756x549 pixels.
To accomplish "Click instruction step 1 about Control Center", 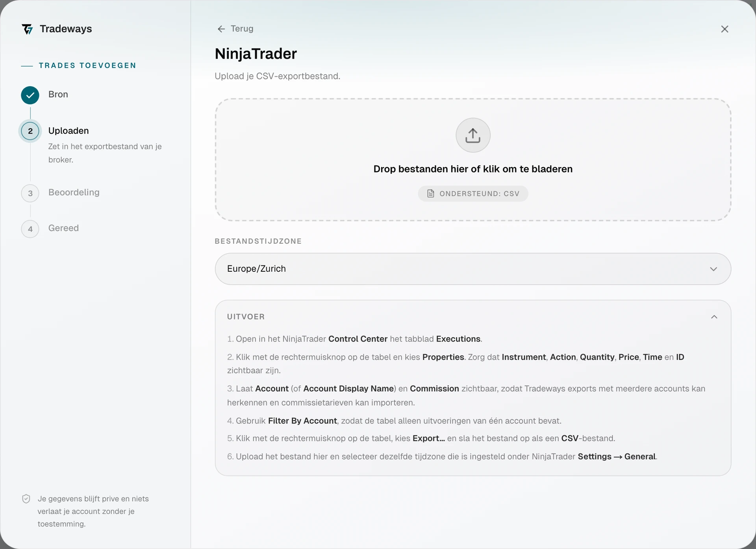I will 355,339.
